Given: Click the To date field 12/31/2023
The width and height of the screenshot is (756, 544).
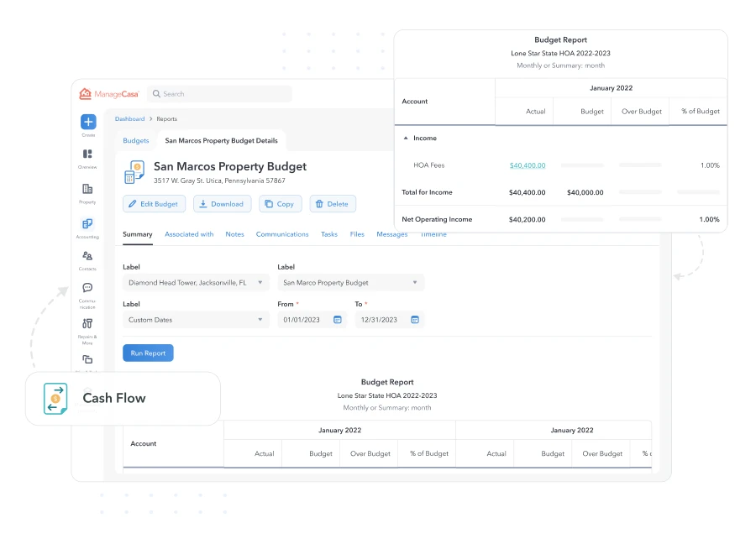Looking at the screenshot, I should pyautogui.click(x=390, y=320).
